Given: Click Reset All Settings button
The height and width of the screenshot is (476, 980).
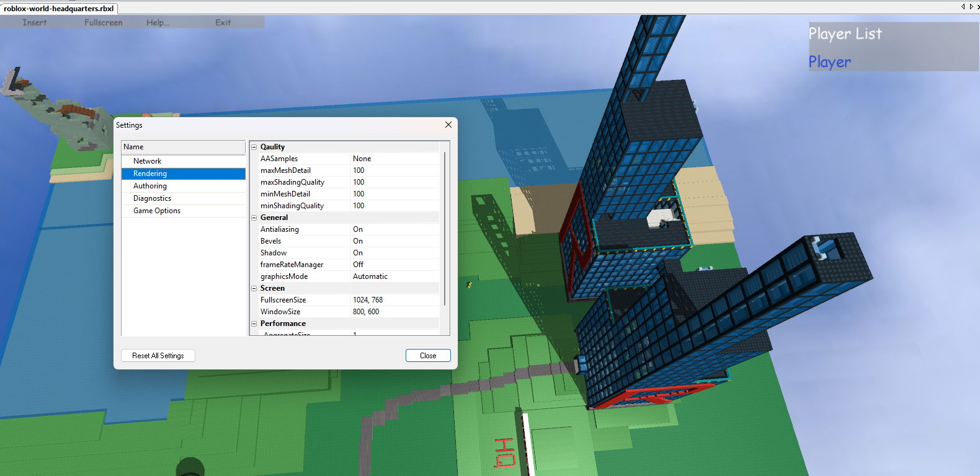Looking at the screenshot, I should [x=158, y=356].
